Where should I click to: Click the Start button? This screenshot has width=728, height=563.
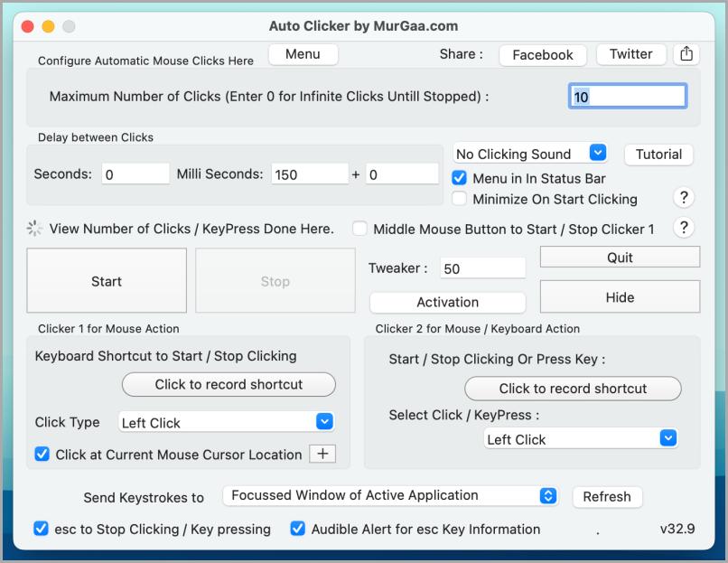point(107,280)
